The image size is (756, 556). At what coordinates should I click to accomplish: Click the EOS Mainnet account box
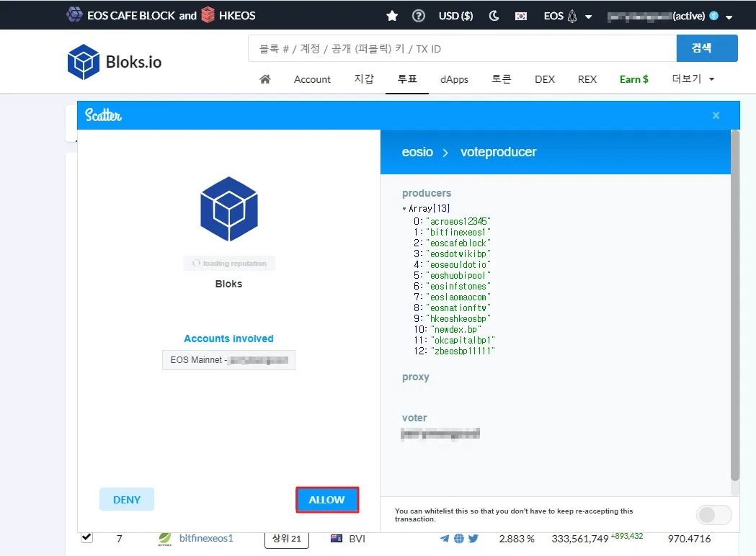(228, 360)
